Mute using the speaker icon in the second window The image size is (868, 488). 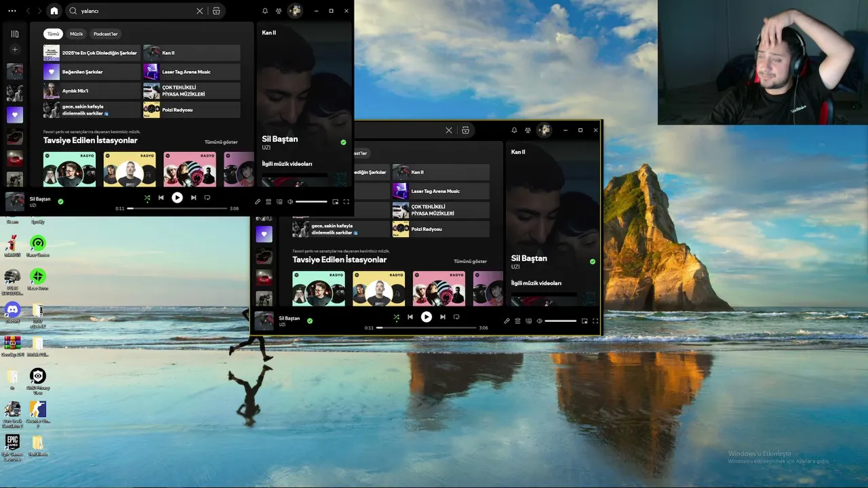[539, 321]
